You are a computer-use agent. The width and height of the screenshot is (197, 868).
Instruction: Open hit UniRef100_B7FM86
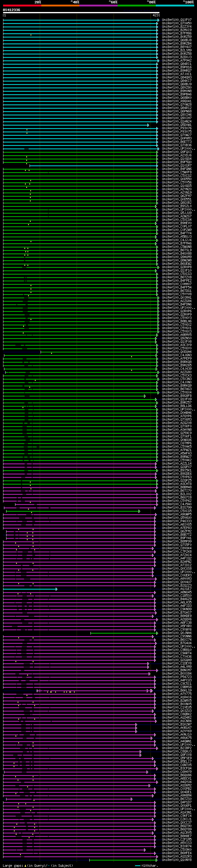[x=177, y=33]
